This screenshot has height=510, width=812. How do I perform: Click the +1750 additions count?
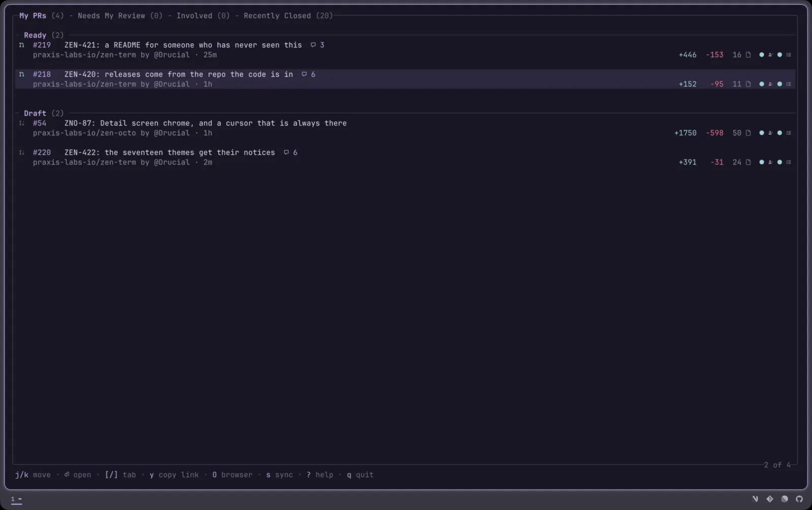pyautogui.click(x=685, y=133)
